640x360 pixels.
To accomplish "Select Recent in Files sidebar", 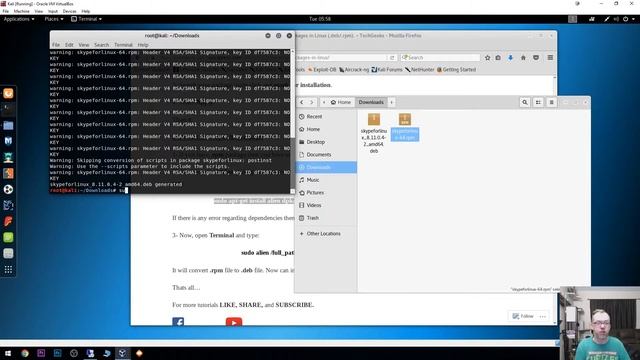I will [x=326, y=117].
